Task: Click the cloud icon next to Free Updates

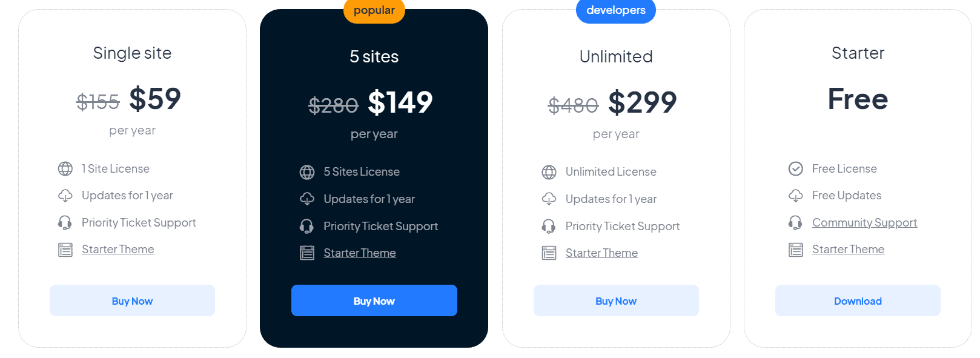Action: (795, 195)
